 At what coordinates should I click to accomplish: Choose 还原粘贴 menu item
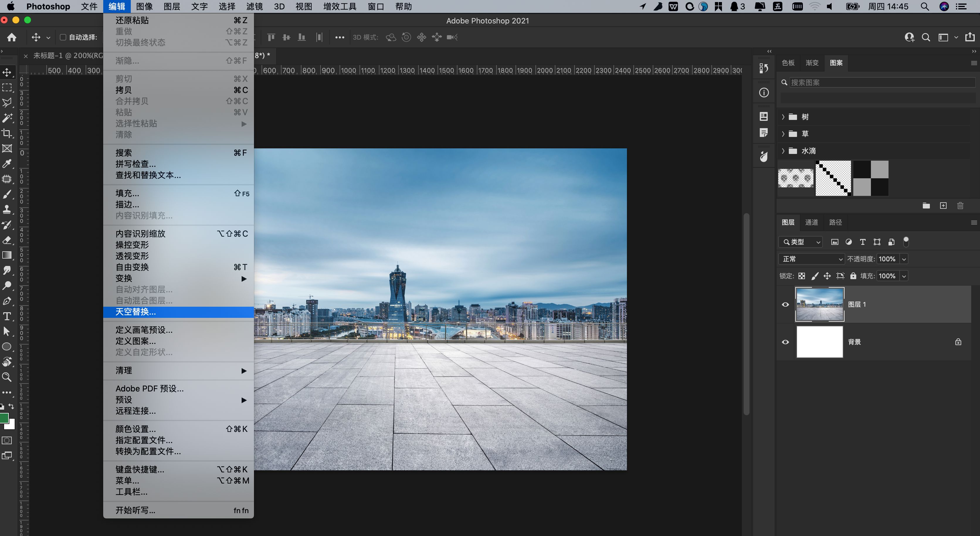tap(178, 20)
